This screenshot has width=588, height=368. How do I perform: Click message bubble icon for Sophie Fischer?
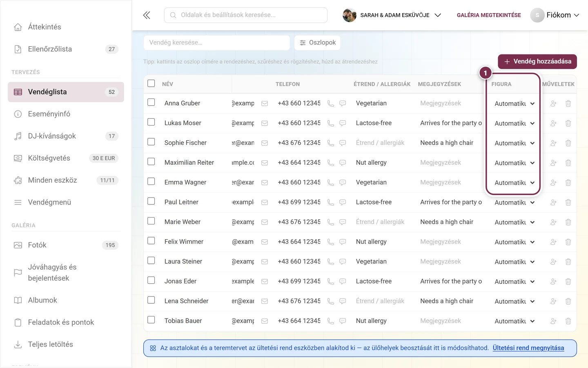coord(343,143)
